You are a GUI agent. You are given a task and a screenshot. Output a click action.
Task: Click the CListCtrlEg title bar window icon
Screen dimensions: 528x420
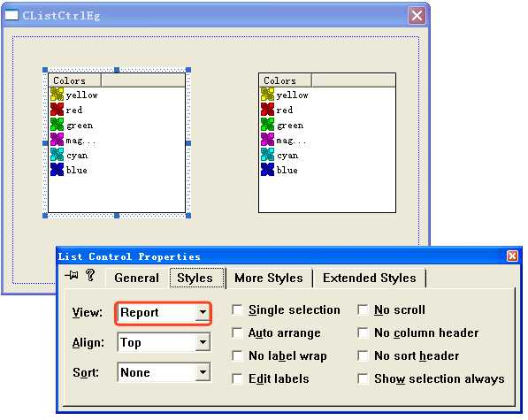[11, 16]
